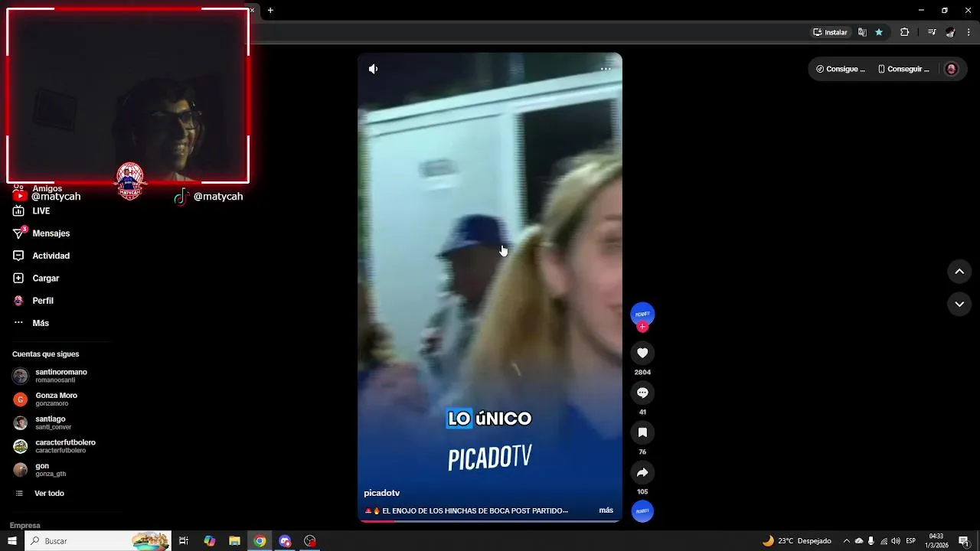Viewport: 980px width, 551px height.
Task: Open a new Chrome tab
Action: [270, 11]
